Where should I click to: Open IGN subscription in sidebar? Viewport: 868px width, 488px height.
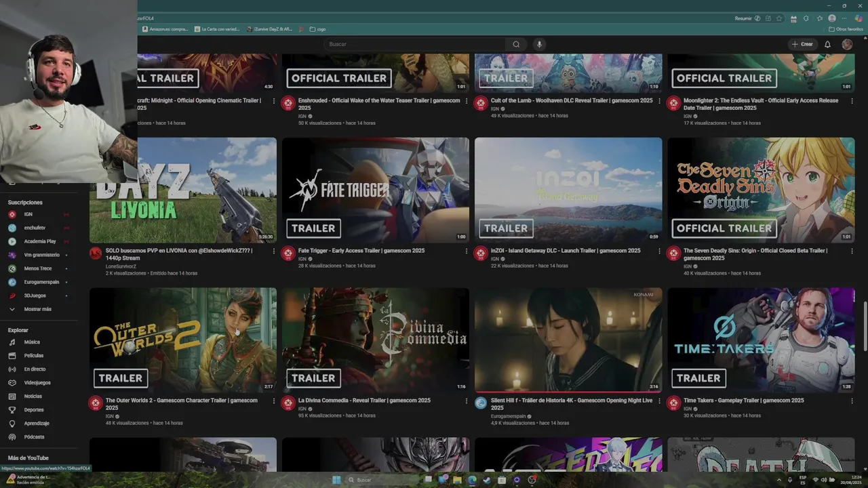39,214
